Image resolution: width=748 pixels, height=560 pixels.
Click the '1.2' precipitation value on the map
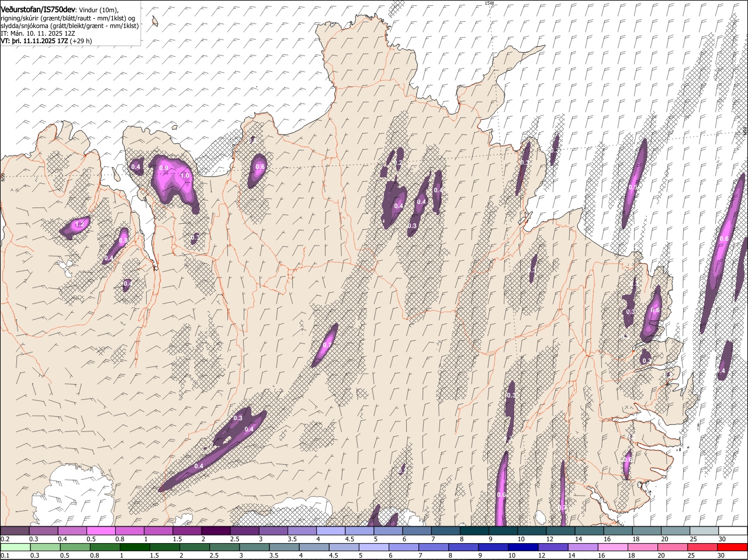tap(81, 224)
